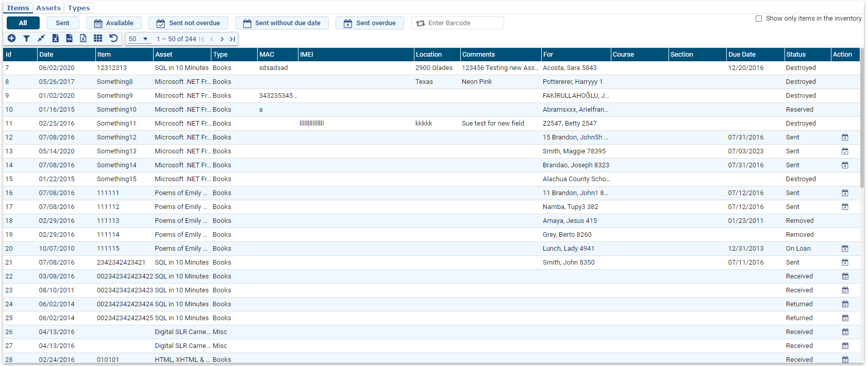868x366 pixels.
Task: Click the vertical scrollbar of the grid
Action: (862, 154)
